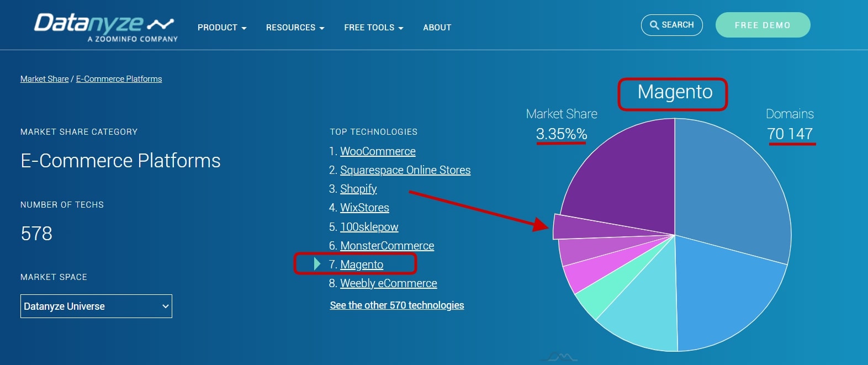Viewport: 868px width, 365px height.
Task: Open the ABOUT page
Action: click(x=437, y=28)
